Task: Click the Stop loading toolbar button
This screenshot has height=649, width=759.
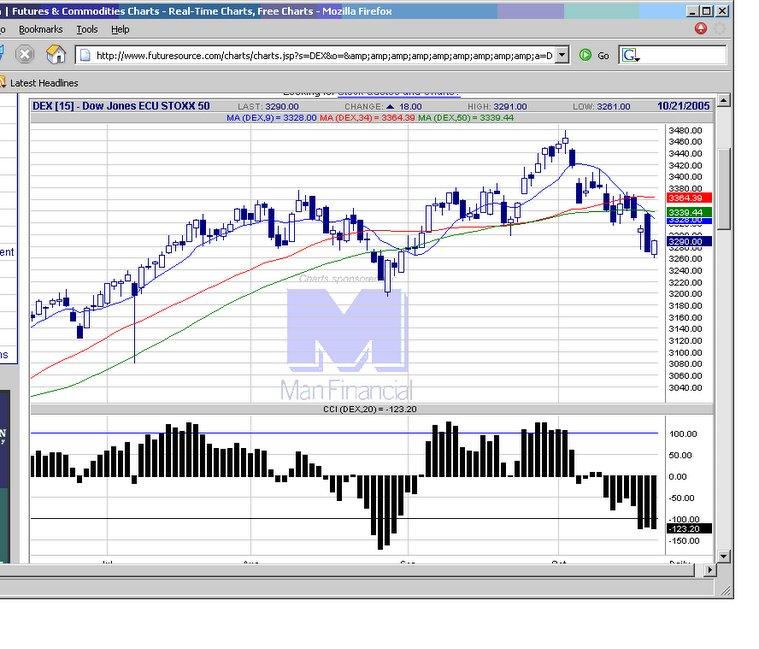Action: coord(24,54)
